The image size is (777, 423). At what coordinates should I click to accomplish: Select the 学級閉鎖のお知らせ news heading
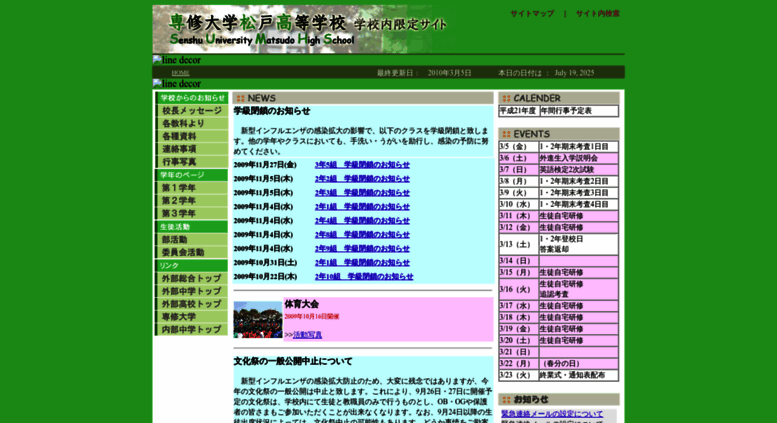coord(272,111)
